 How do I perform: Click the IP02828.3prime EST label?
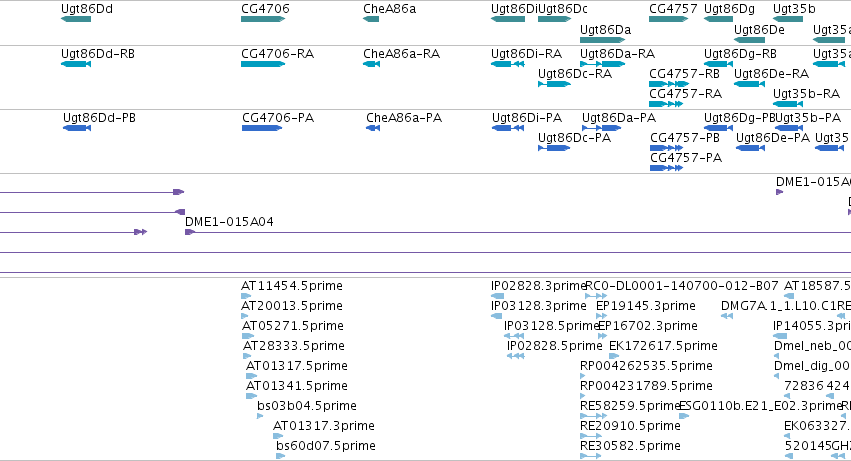(x=538, y=286)
